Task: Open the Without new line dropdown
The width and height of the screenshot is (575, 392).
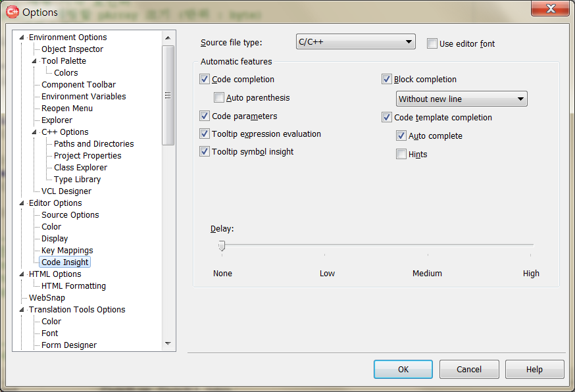Action: 461,99
